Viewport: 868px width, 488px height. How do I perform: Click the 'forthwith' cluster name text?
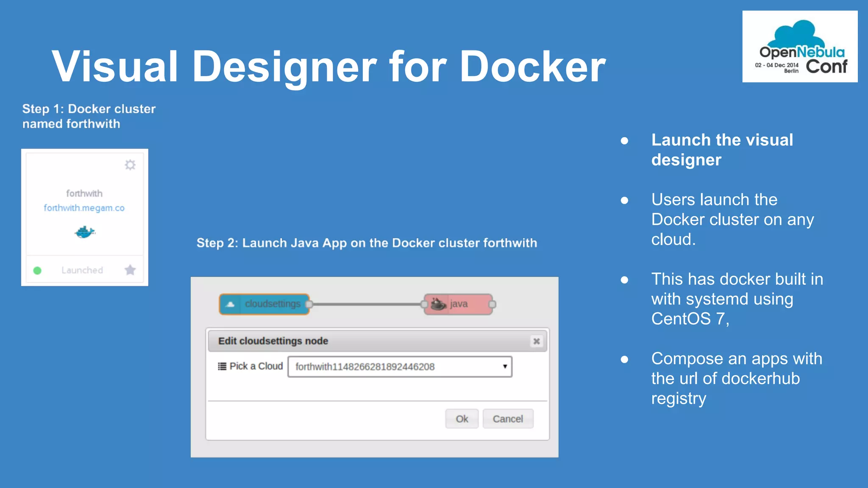coord(84,194)
